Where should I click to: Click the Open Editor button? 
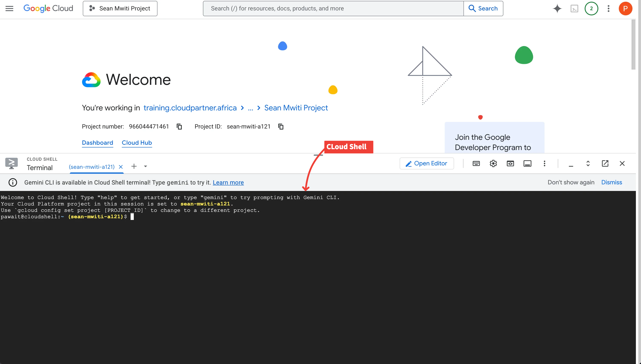pyautogui.click(x=427, y=163)
